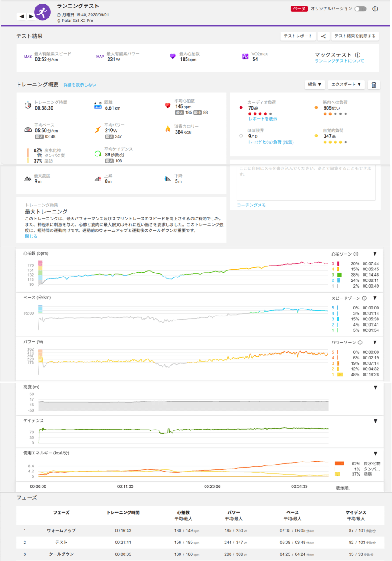
Task: Click 詳細を表示しない link
Action: (80, 85)
